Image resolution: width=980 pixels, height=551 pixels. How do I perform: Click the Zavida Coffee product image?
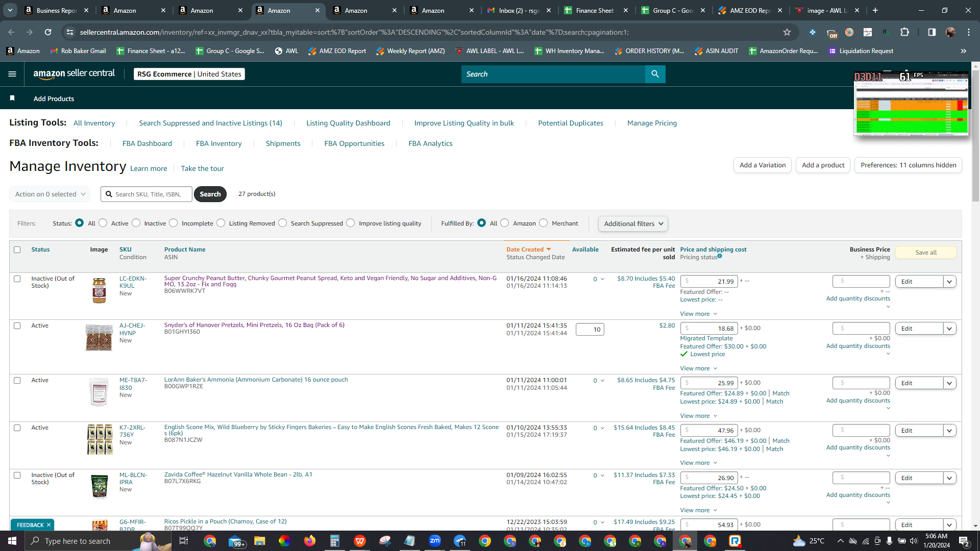tap(99, 486)
